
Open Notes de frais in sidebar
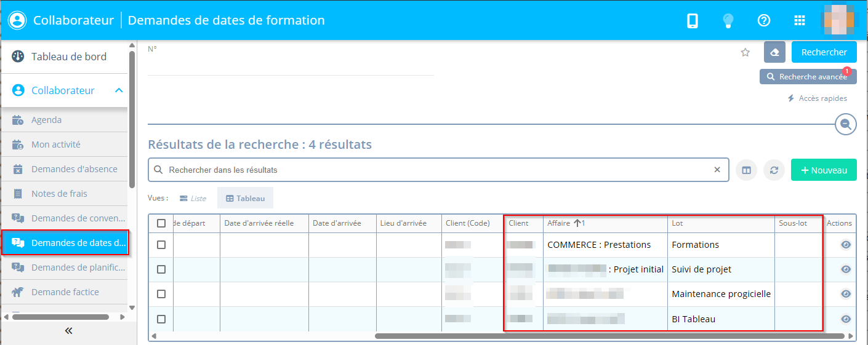(x=59, y=194)
